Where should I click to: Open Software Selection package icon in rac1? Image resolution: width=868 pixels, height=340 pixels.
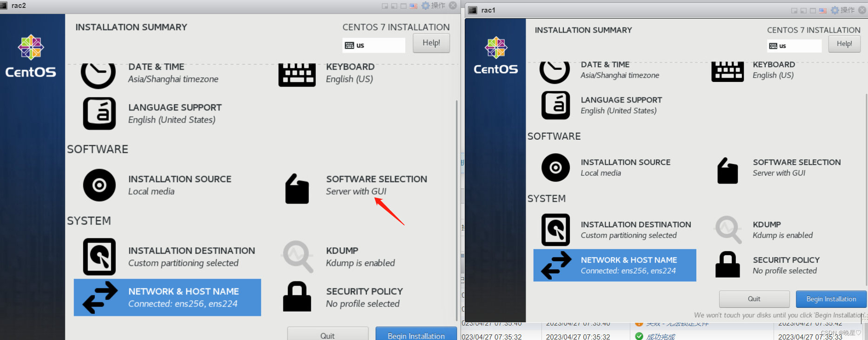point(728,170)
